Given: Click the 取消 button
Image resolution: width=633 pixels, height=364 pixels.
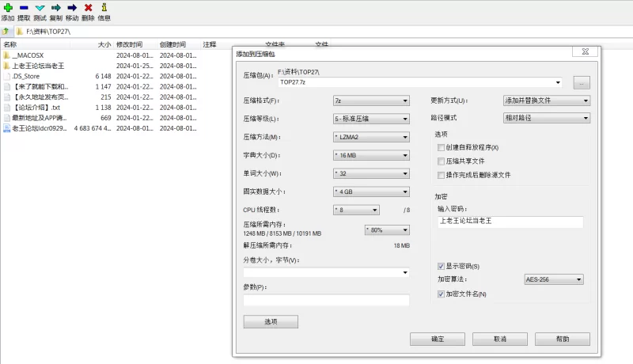Looking at the screenshot, I should click(x=500, y=339).
